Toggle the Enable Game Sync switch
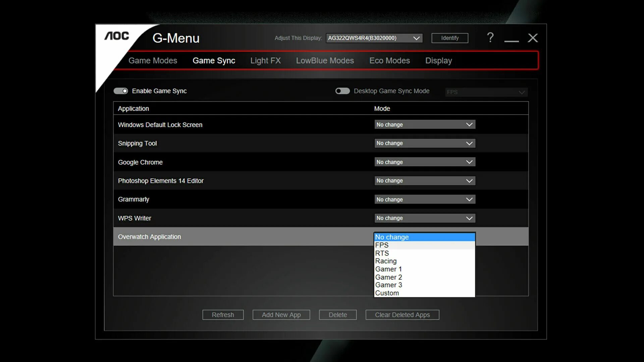The height and width of the screenshot is (362, 644). (121, 91)
